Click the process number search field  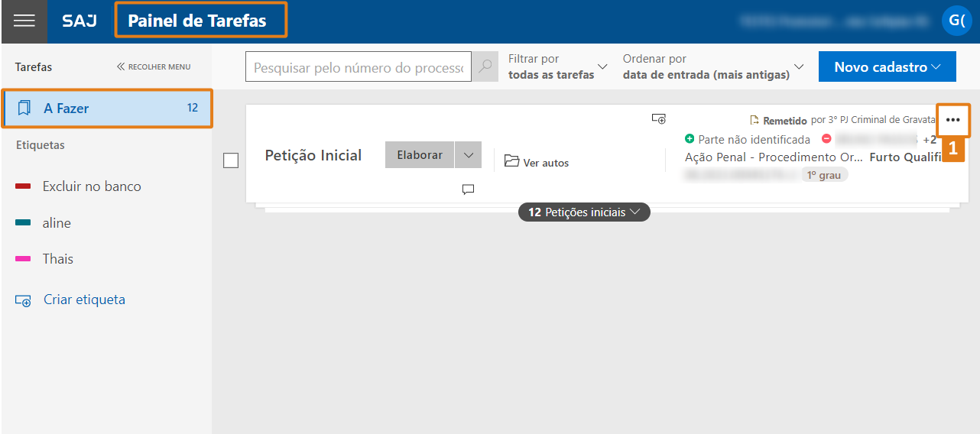click(x=358, y=67)
